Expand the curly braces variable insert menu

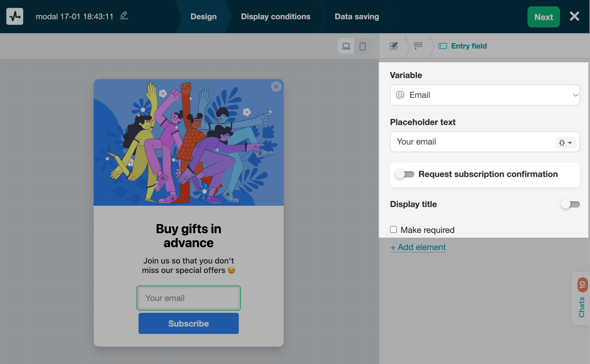point(565,143)
